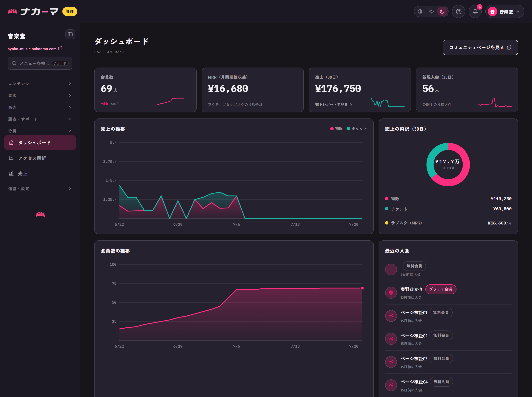Click the ¥17.7万 donut chart
This screenshot has width=532, height=397.
448,164
